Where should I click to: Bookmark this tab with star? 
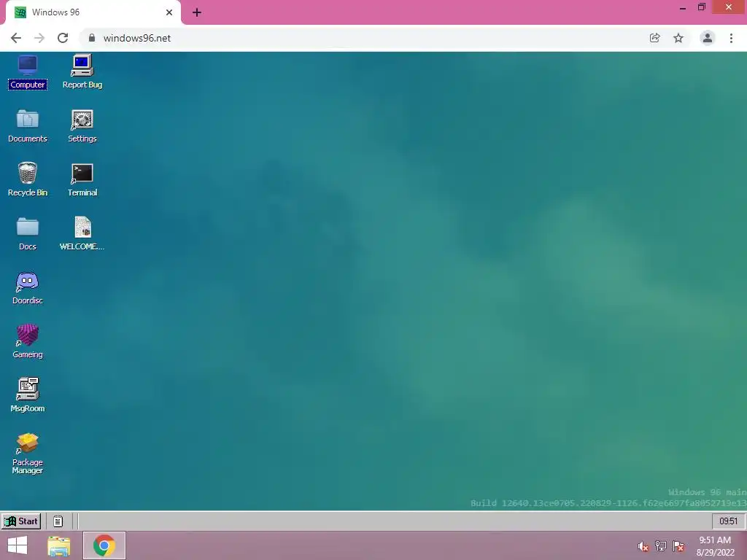pyautogui.click(x=678, y=38)
